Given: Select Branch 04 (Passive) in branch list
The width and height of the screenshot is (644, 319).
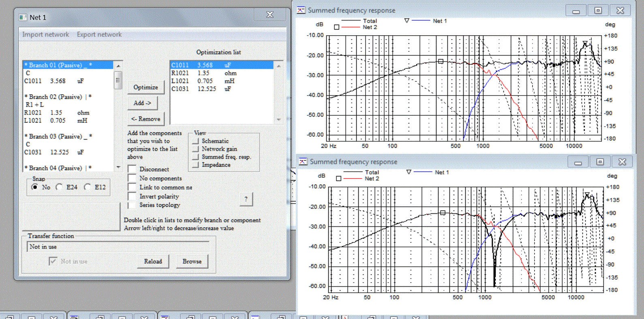Looking at the screenshot, I should click(68, 168).
